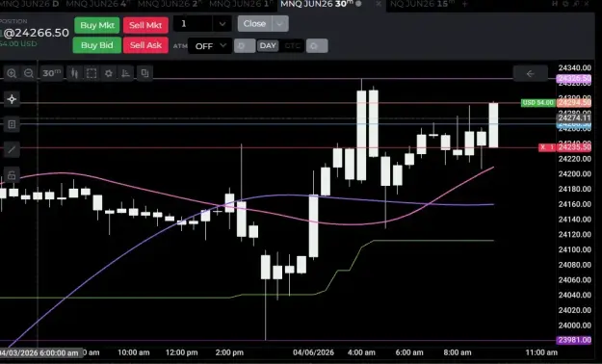602x364 pixels.
Task: Zoom out of the chart
Action: tap(29, 73)
